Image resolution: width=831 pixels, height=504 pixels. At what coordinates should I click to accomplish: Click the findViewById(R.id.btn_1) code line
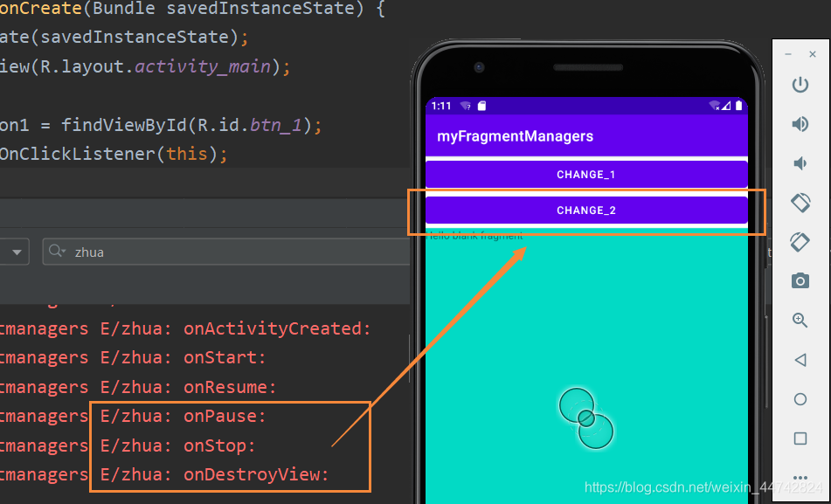tap(161, 126)
